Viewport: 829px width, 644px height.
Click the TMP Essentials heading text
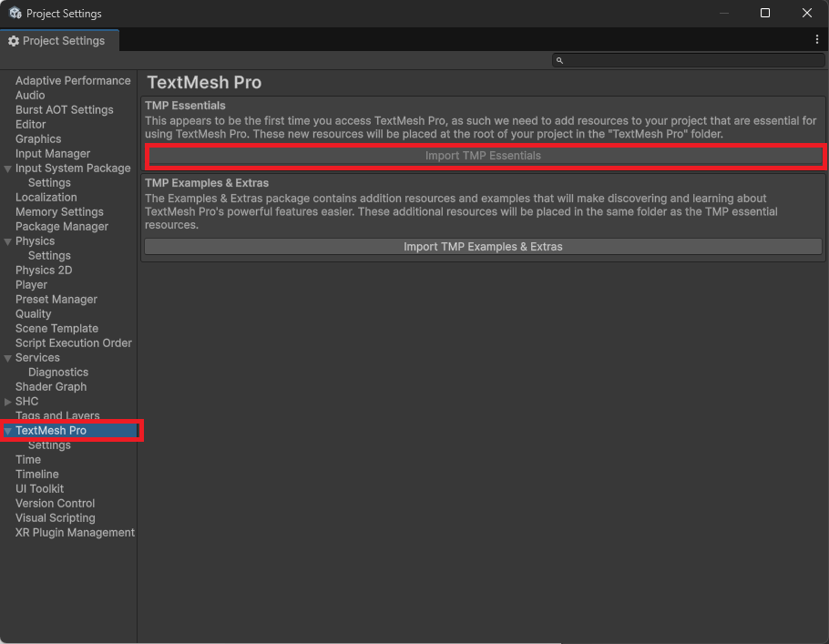185,106
